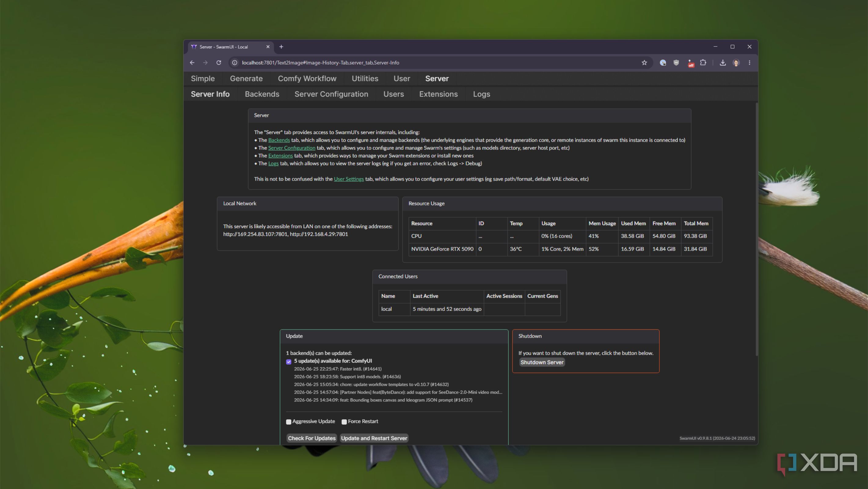
Task: Click the '93.38 GiB' total memory cell
Action: 696,236
